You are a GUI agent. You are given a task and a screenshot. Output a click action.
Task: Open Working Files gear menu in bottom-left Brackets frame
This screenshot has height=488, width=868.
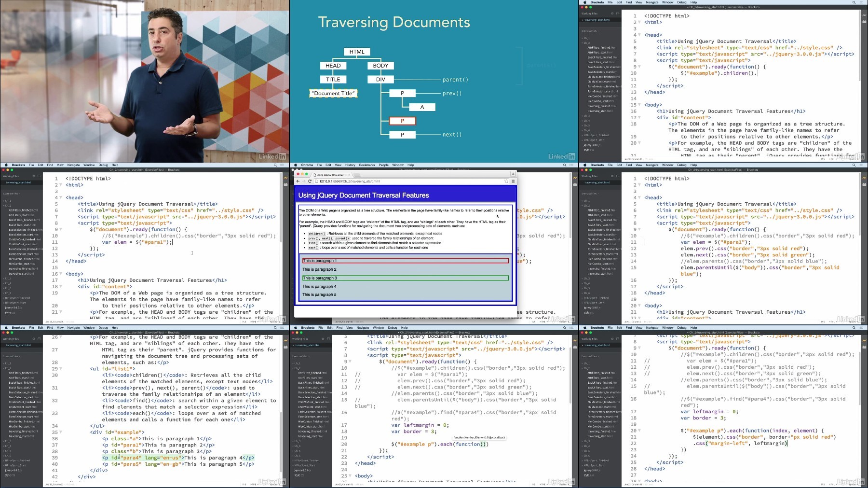[33, 339]
